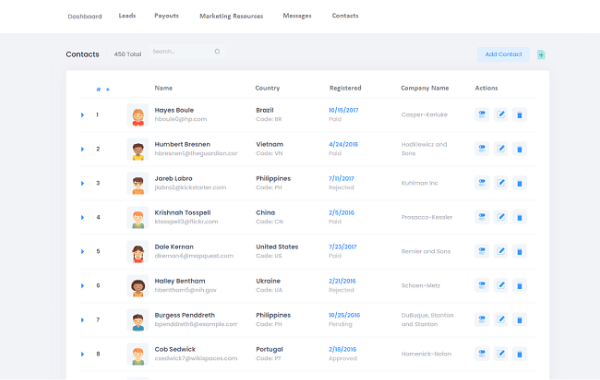
Task: Click the green export icon beside Add Contact
Action: pos(541,55)
